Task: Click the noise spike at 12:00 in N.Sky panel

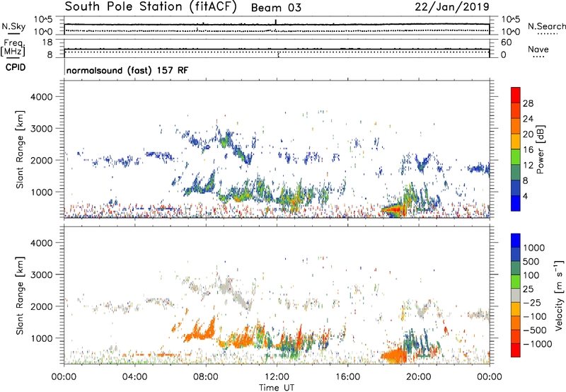Action: pos(276,22)
